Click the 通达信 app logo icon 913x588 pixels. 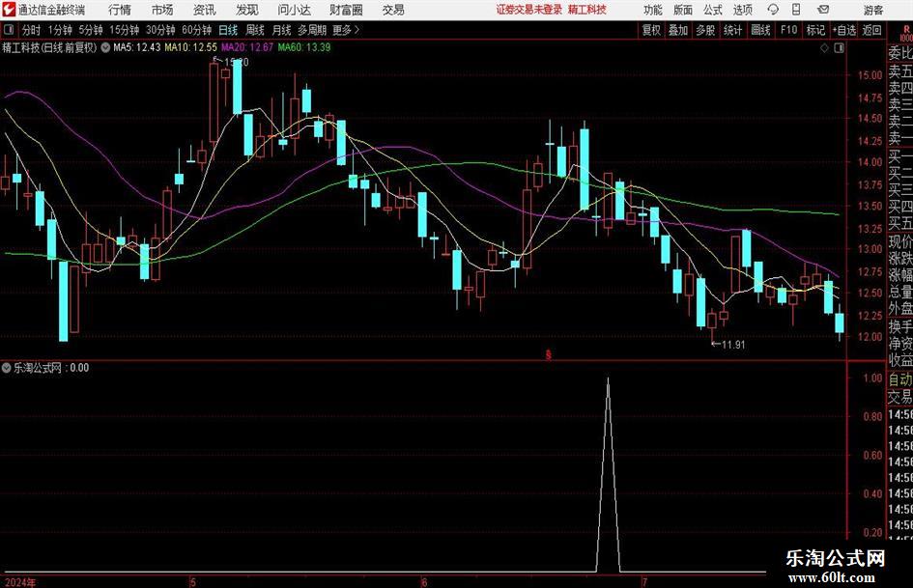coord(9,10)
